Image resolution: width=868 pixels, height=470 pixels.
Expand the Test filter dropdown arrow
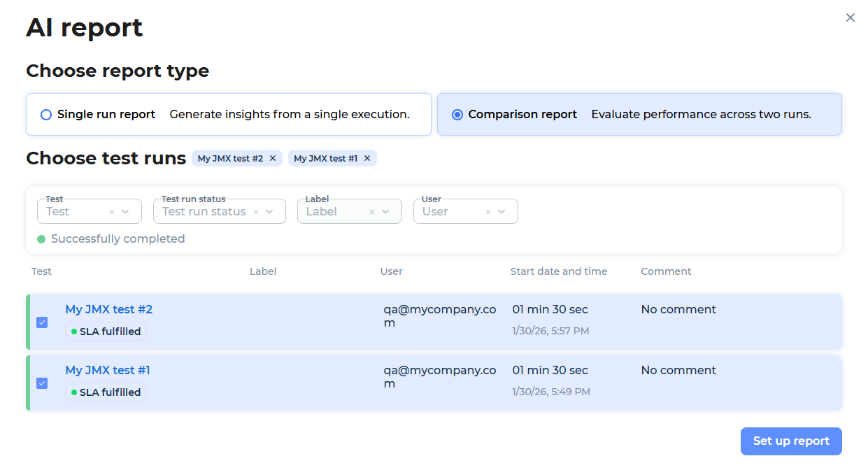(x=126, y=212)
